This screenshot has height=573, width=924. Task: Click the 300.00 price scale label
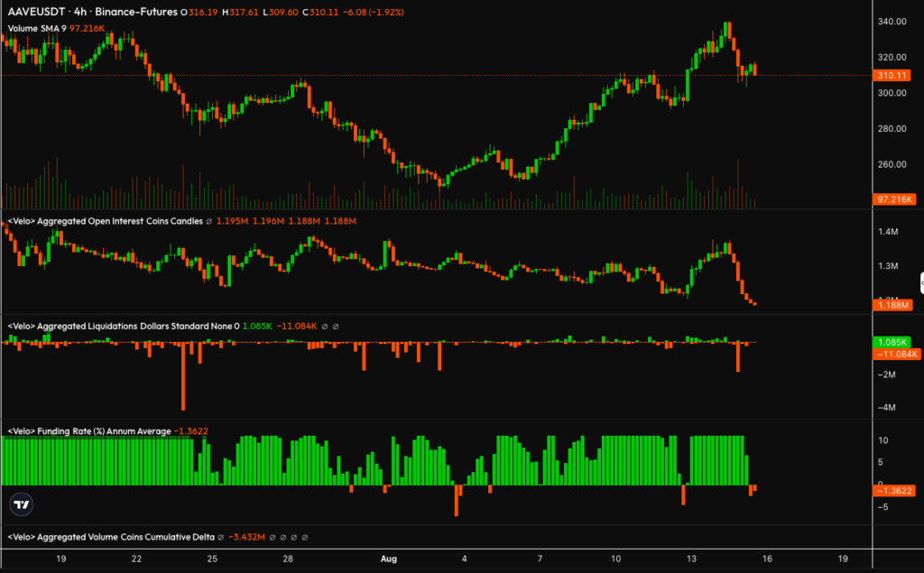(x=892, y=93)
